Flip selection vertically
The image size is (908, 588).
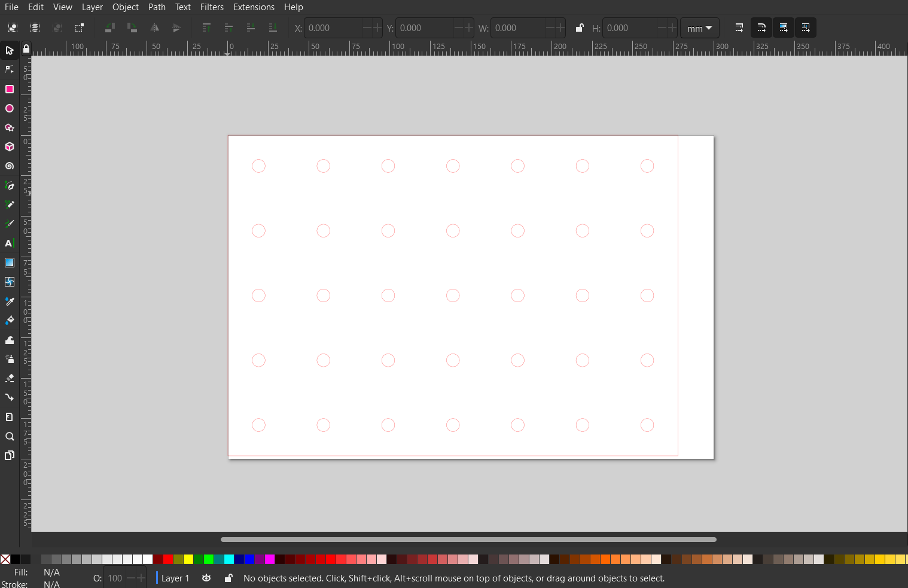(x=176, y=28)
